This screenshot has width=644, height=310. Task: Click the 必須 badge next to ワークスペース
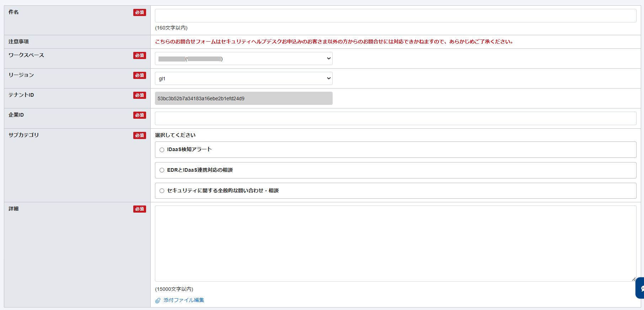(x=140, y=55)
